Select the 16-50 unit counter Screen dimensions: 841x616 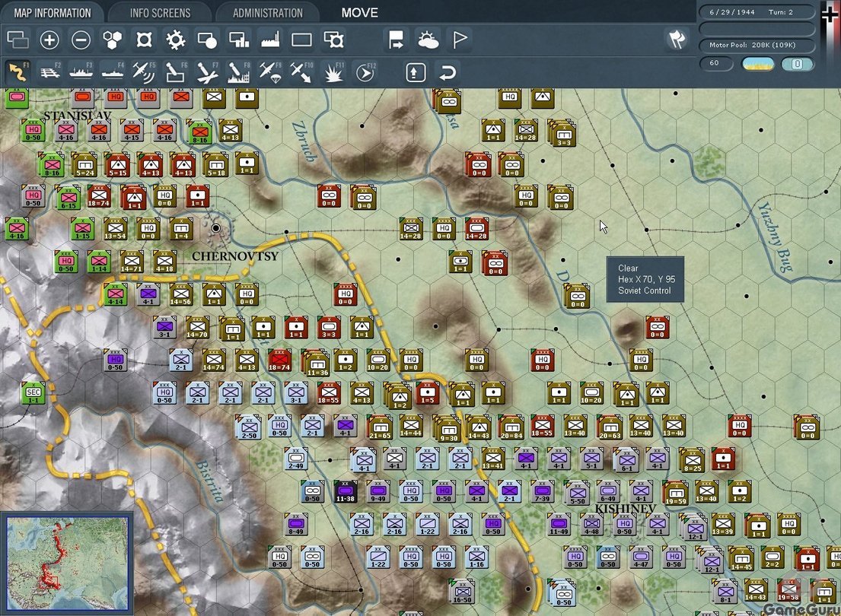tap(462, 591)
